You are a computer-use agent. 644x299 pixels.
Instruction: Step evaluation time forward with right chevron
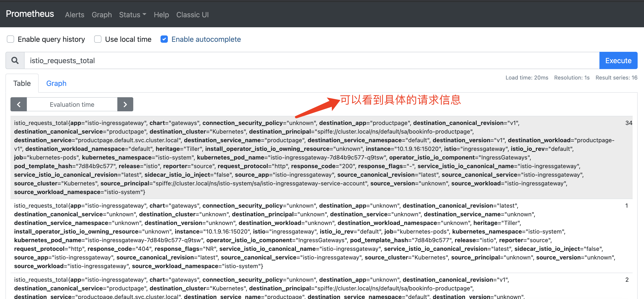click(125, 105)
